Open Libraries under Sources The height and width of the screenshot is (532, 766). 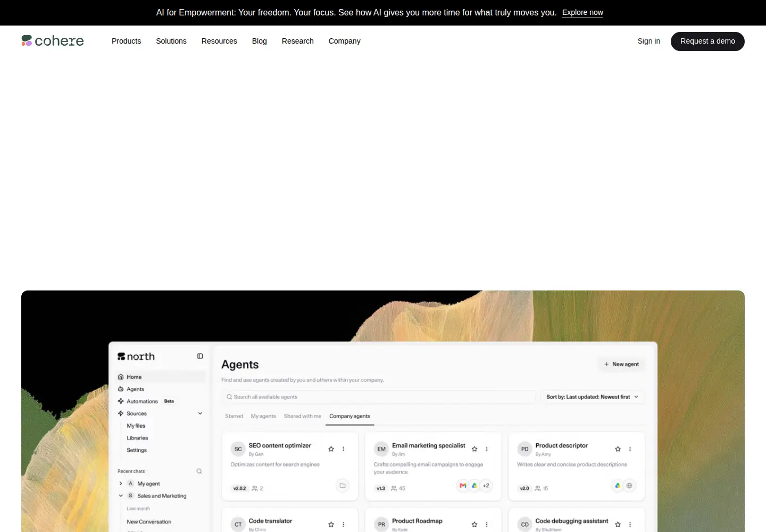click(x=137, y=438)
